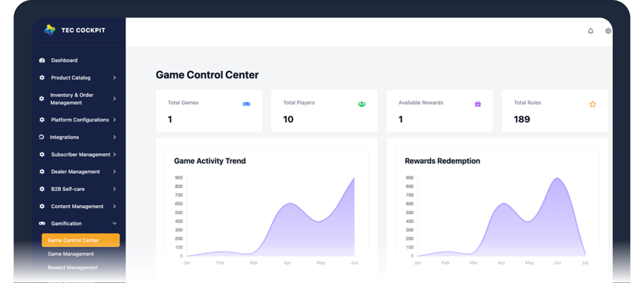Screen dimensions: 644x283
Task: Go to Game Management page
Action: click(x=71, y=254)
